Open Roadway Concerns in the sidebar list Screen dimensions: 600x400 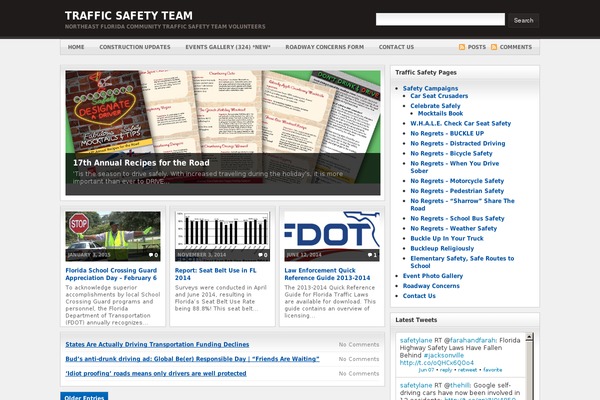[431, 286]
